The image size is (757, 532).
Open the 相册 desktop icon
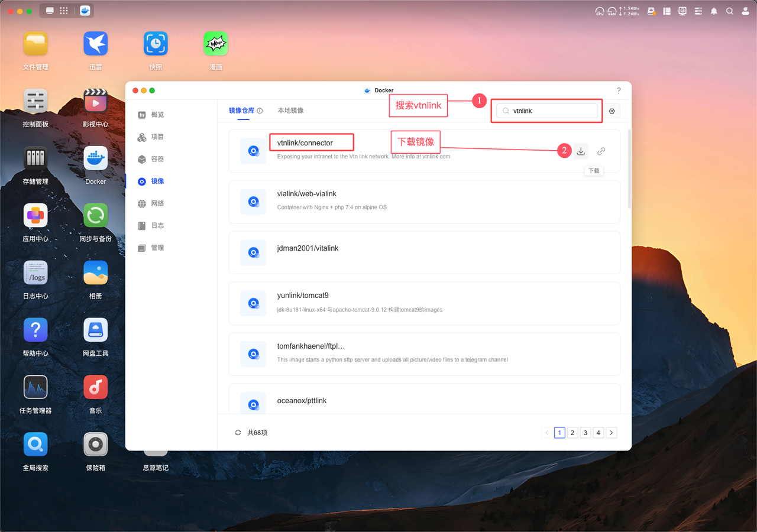click(95, 273)
